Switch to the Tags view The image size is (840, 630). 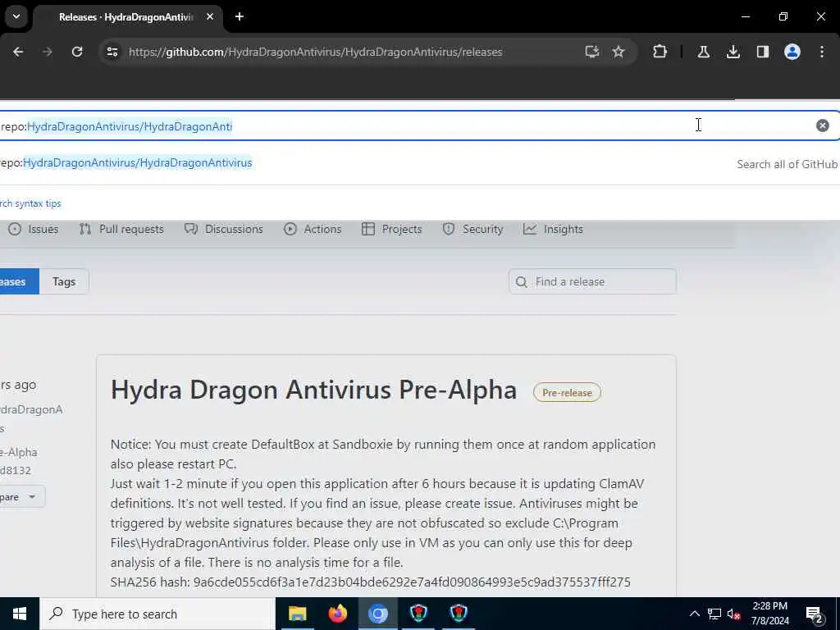tap(64, 282)
